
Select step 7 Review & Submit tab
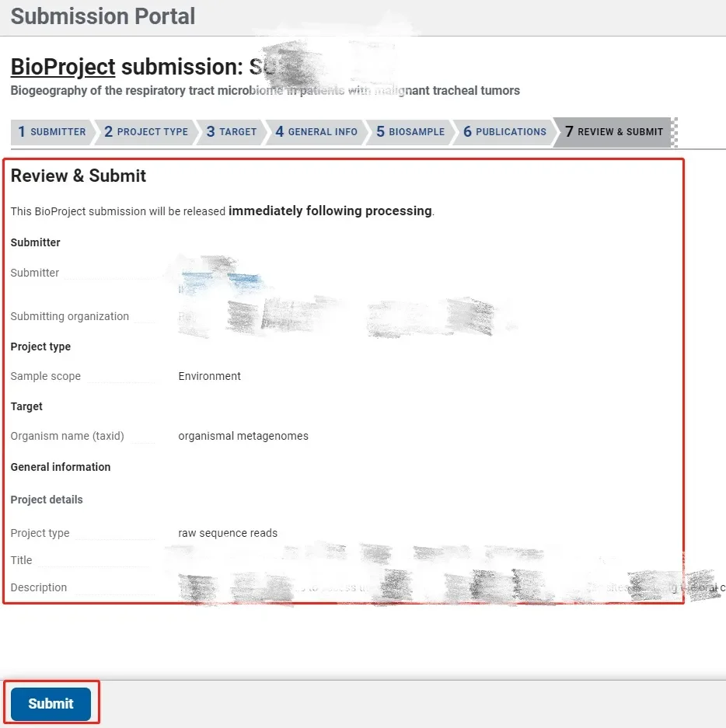614,132
